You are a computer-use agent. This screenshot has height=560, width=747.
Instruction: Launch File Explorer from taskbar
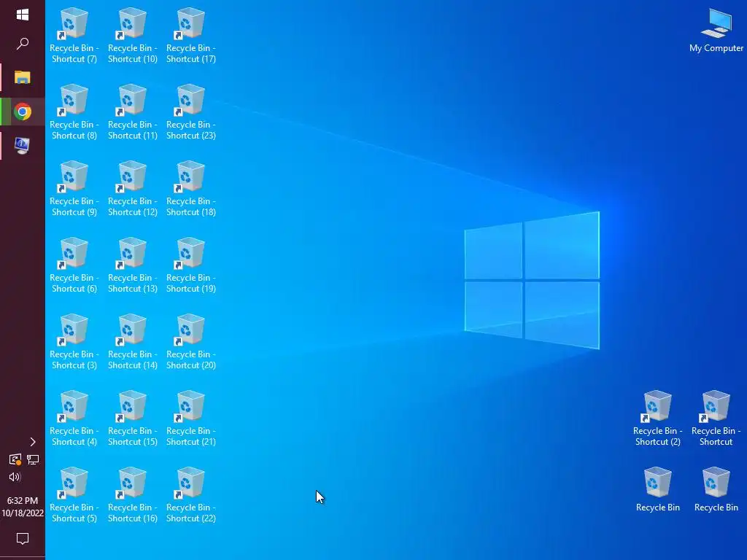[23, 77]
